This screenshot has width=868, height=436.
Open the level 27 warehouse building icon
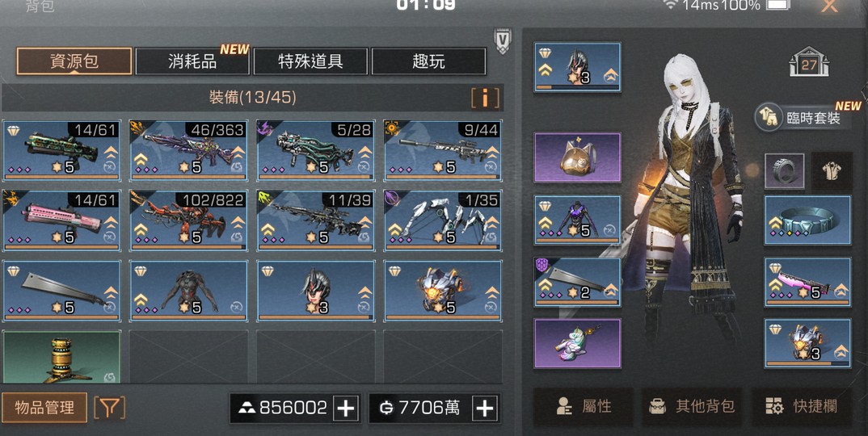809,62
